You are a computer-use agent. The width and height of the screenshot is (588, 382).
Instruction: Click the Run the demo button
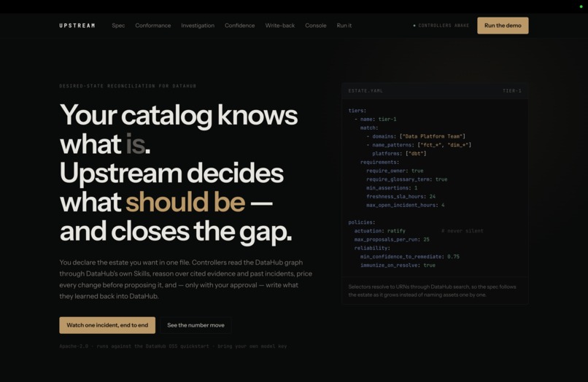coord(503,26)
